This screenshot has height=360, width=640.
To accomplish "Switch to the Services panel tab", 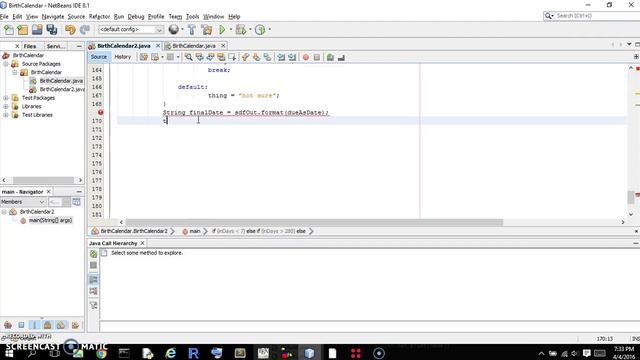I will pyautogui.click(x=56, y=46).
